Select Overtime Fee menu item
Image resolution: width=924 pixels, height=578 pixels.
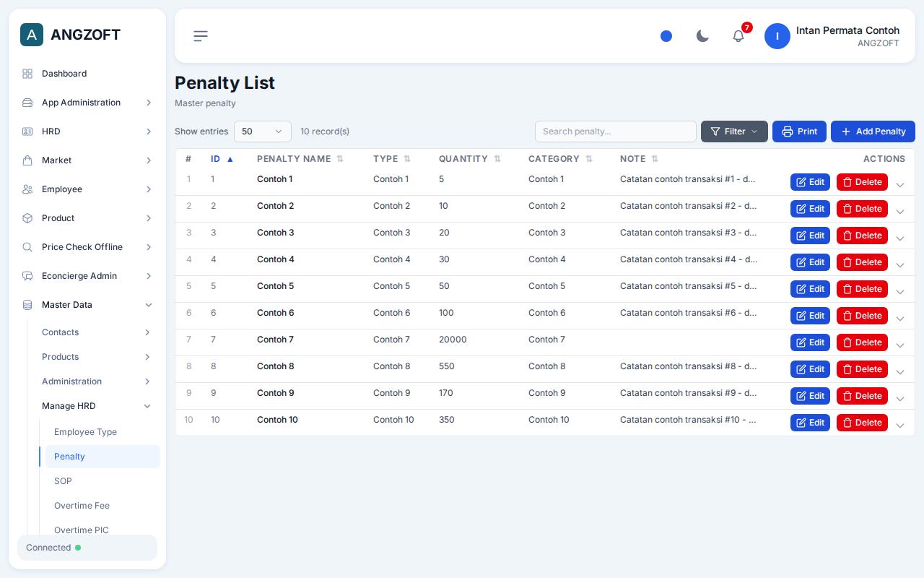click(x=103, y=506)
